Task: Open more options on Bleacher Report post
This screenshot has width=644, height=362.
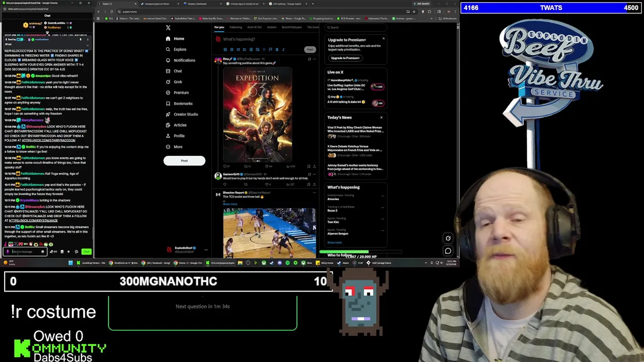Action: click(x=314, y=193)
